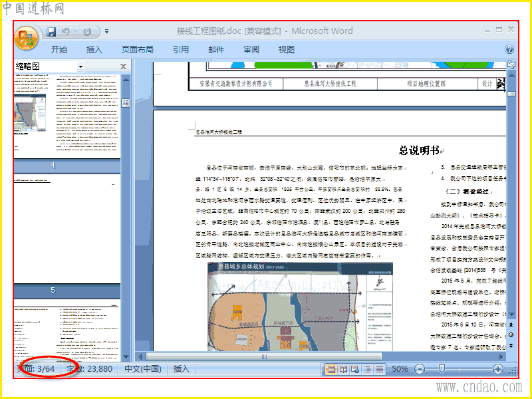
Task: Toggle 插入 overtype mode in status bar
Action: (181, 369)
